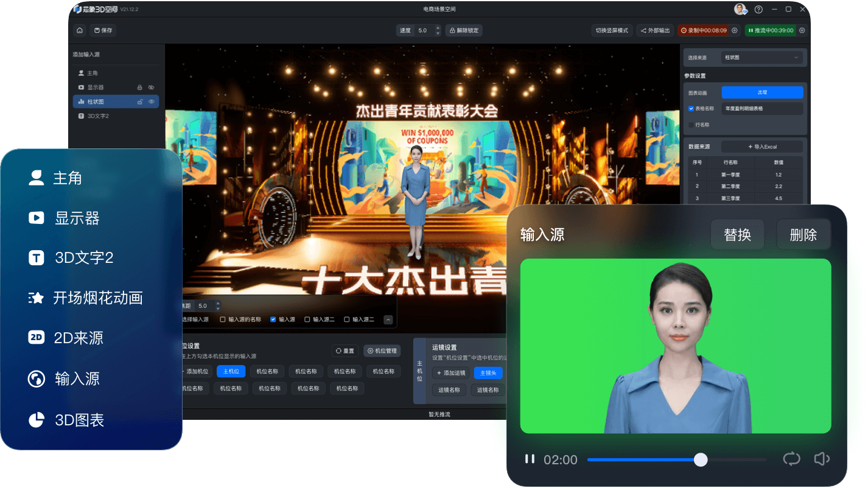Viewport: 868px width, 488px height.
Task: Click the 录制中 recording timer button
Action: tap(704, 30)
